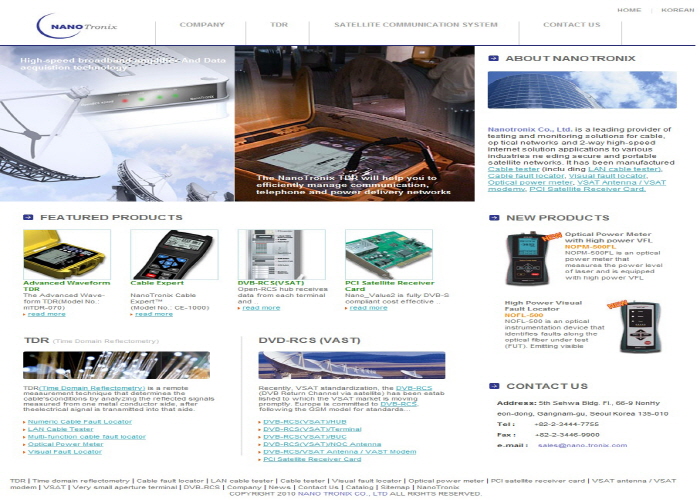The height and width of the screenshot is (500, 700).
Task: Select the Tel number +82-2-3444-7755
Action: pos(566,424)
